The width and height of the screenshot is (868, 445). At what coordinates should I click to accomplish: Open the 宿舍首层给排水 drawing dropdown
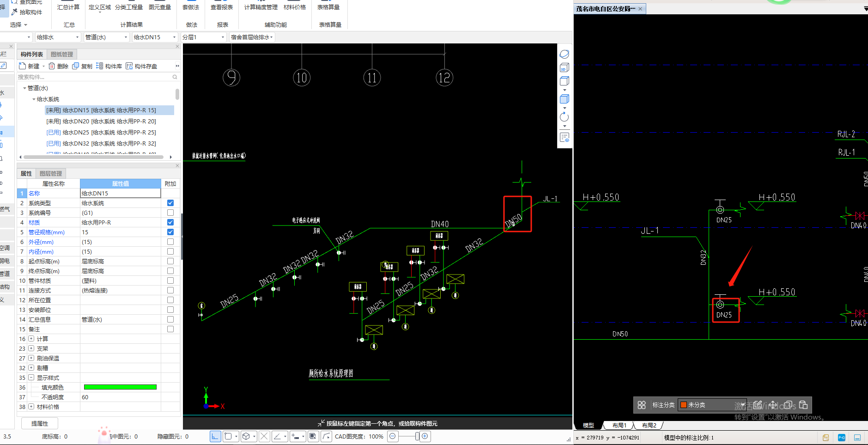[x=252, y=37]
